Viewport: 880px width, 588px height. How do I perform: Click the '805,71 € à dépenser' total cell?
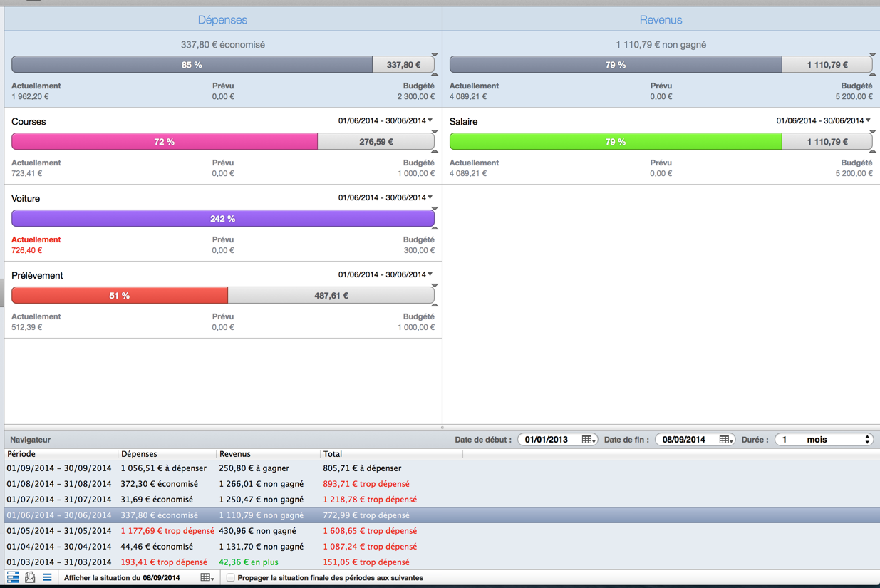click(362, 468)
